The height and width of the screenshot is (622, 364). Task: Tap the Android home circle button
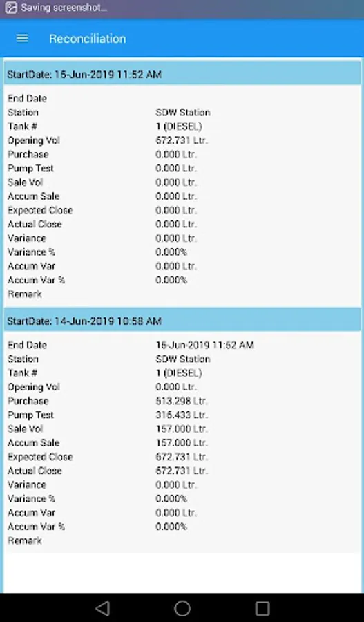pos(182,607)
